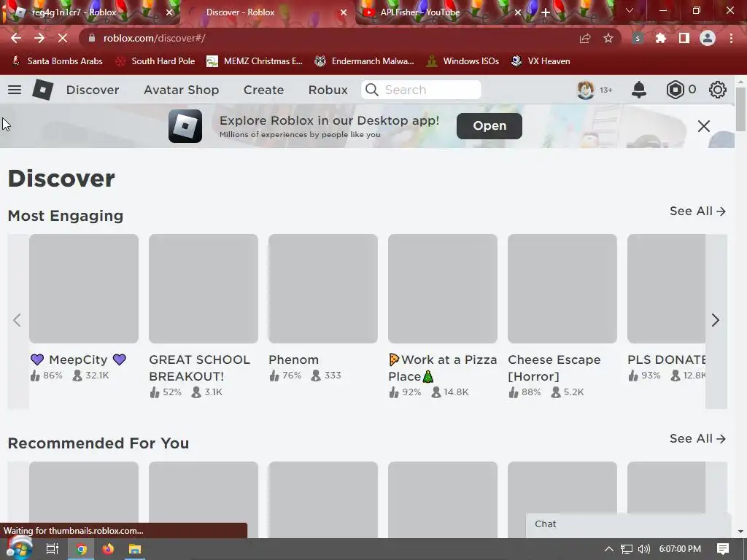Open the Windows action center
This screenshot has height=560, width=747.
723,549
